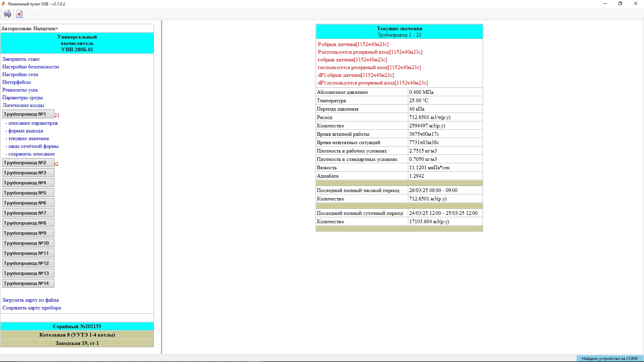The width and height of the screenshot is (644, 362).
Task: Open Настройки безопасности
Action: coord(31,67)
